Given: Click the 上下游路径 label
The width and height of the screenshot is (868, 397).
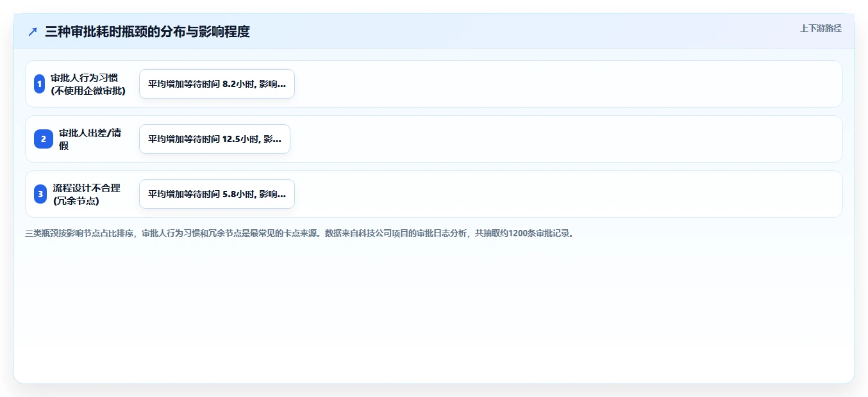Looking at the screenshot, I should click(821, 28).
